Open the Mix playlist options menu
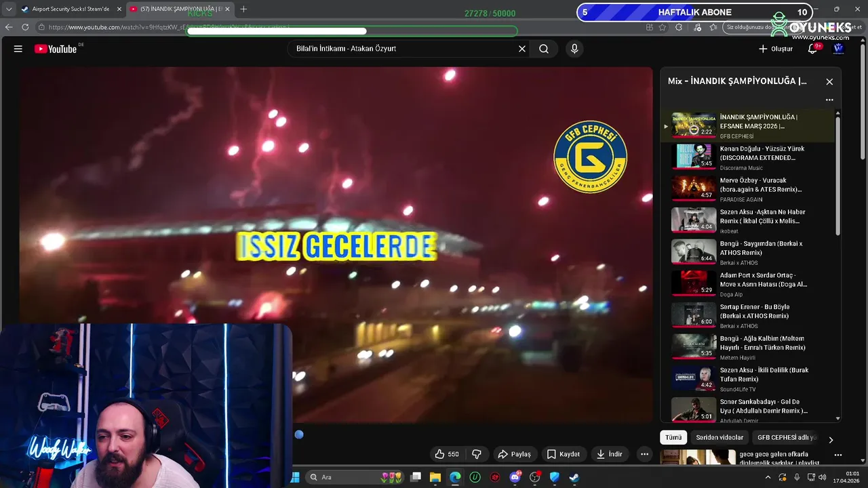 [x=829, y=100]
